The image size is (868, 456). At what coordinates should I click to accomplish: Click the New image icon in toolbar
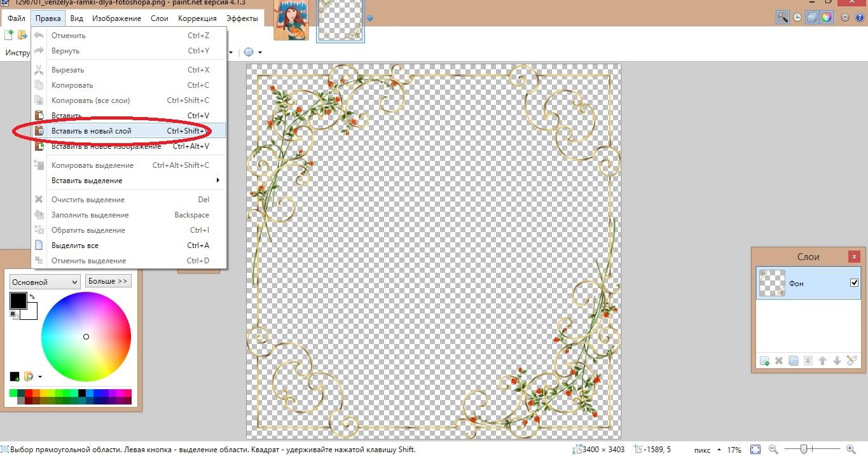click(x=9, y=35)
